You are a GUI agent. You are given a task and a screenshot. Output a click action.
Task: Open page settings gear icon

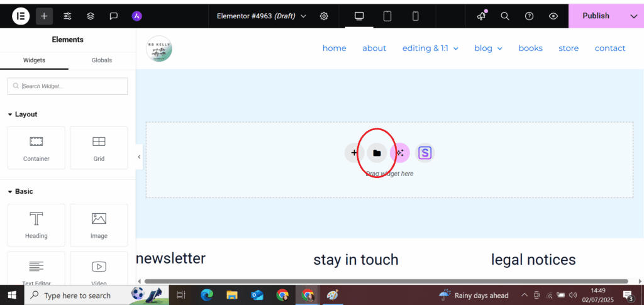click(x=324, y=16)
